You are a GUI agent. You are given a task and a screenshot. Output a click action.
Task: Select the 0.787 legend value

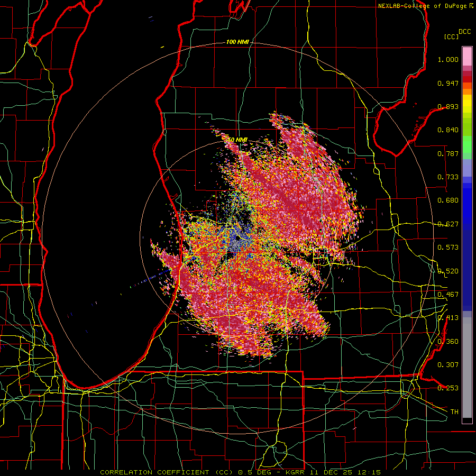448,153
